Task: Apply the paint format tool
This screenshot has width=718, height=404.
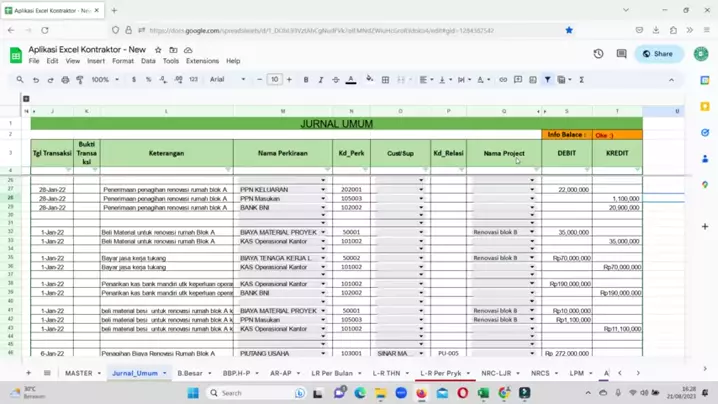Action: [80, 80]
